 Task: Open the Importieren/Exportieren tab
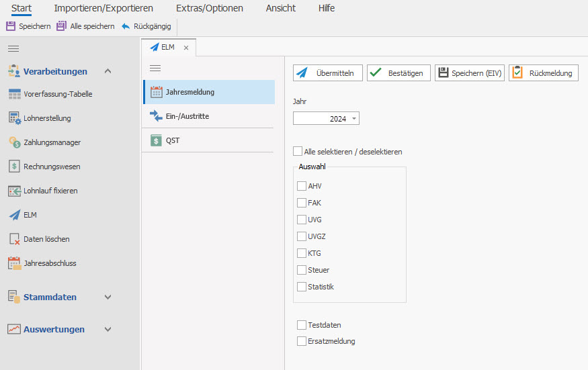103,8
